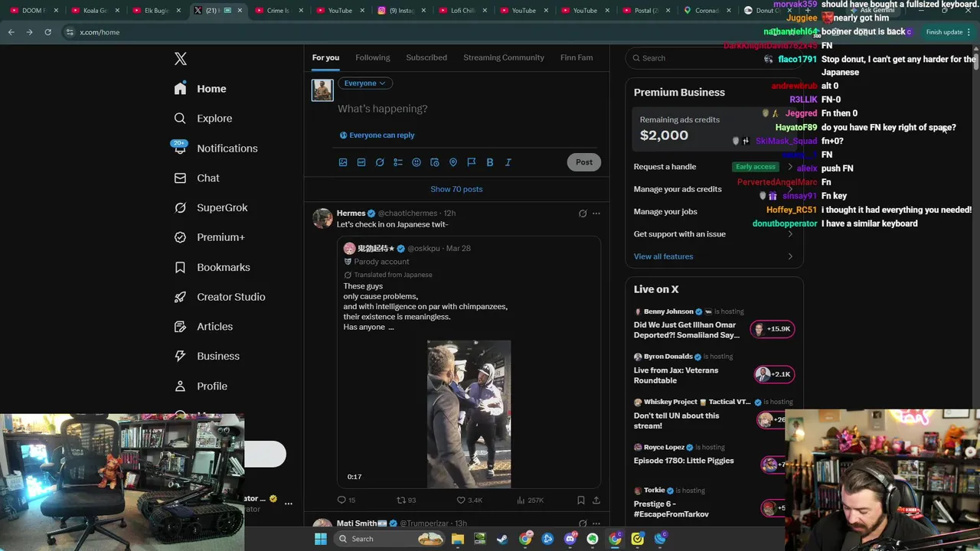Open account switcher three-dot menu
This screenshot has height=551, width=980.
coord(288,504)
